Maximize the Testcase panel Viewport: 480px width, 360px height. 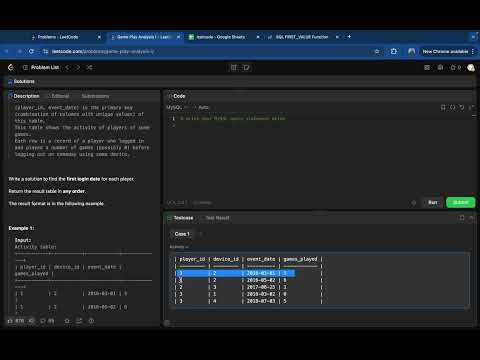click(x=462, y=218)
